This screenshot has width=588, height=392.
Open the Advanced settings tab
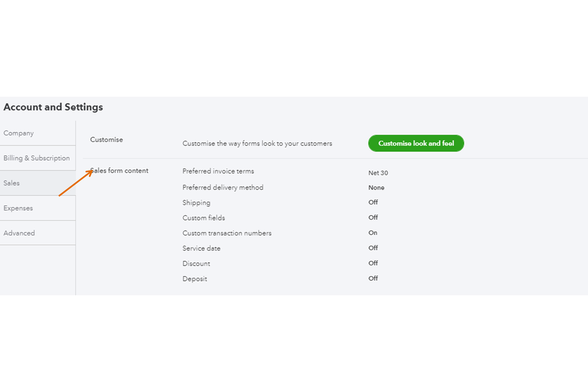pyautogui.click(x=19, y=233)
